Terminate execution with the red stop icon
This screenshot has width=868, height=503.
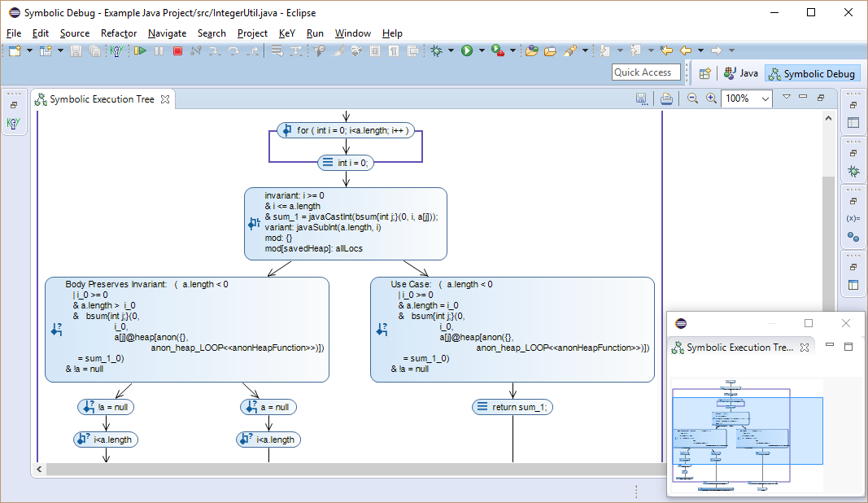(177, 51)
